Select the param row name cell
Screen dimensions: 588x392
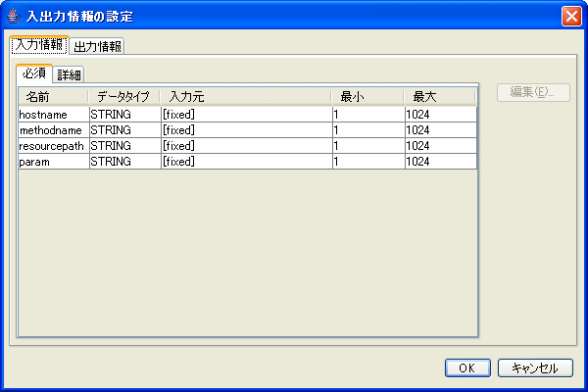tap(53, 162)
